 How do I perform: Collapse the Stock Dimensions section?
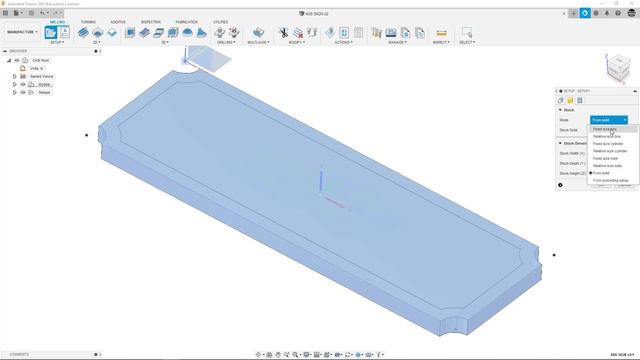point(560,143)
